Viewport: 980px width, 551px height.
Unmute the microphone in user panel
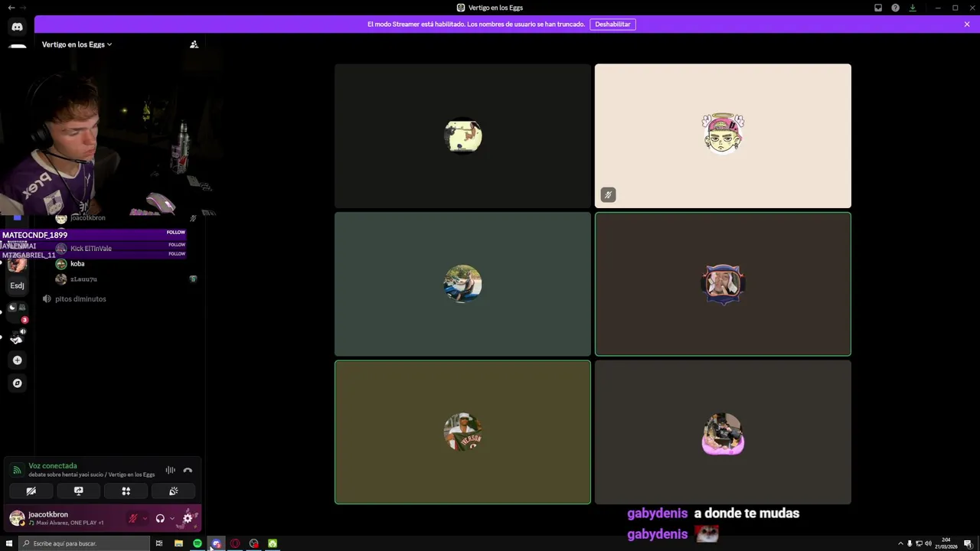pyautogui.click(x=132, y=518)
